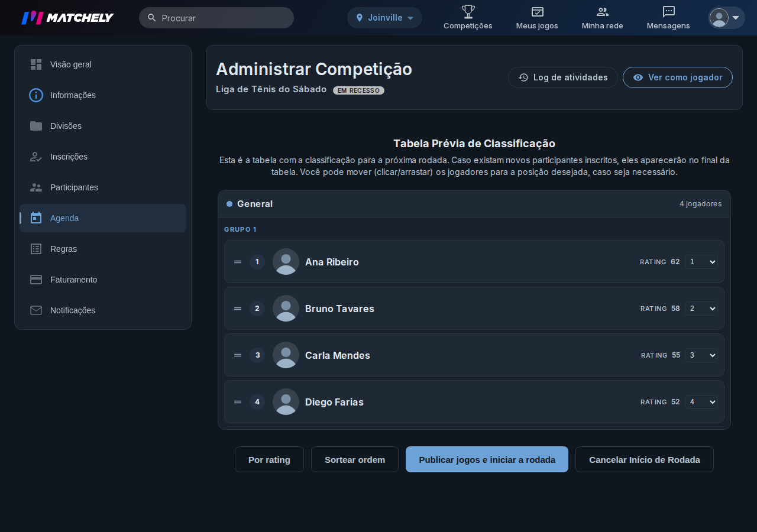757x532 pixels.
Task: Go to Informações section
Action: 103,95
